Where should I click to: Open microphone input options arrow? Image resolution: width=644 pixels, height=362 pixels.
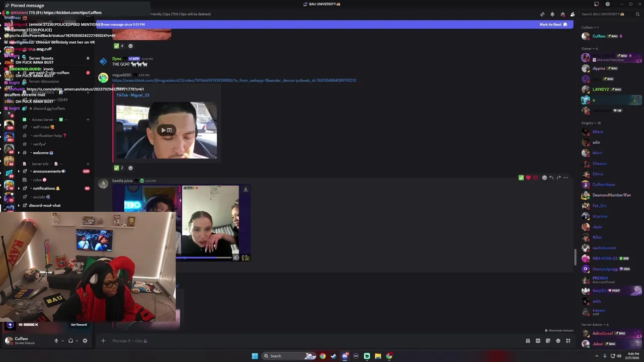coord(62,341)
